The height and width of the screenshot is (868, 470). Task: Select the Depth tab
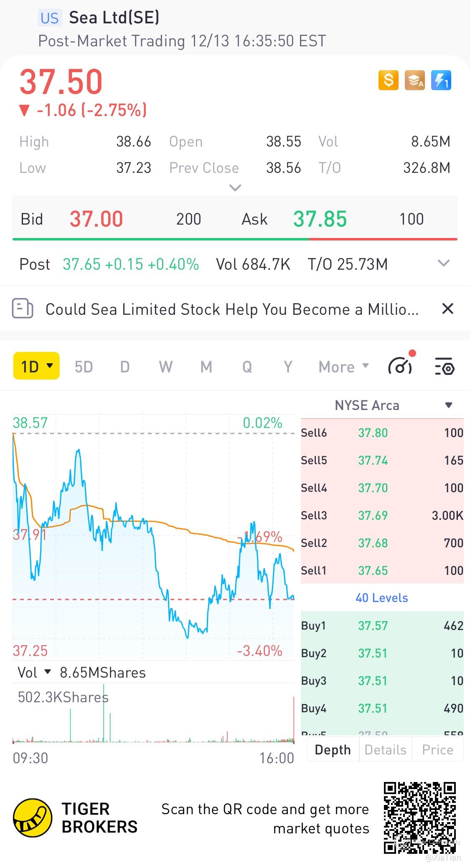(x=333, y=750)
